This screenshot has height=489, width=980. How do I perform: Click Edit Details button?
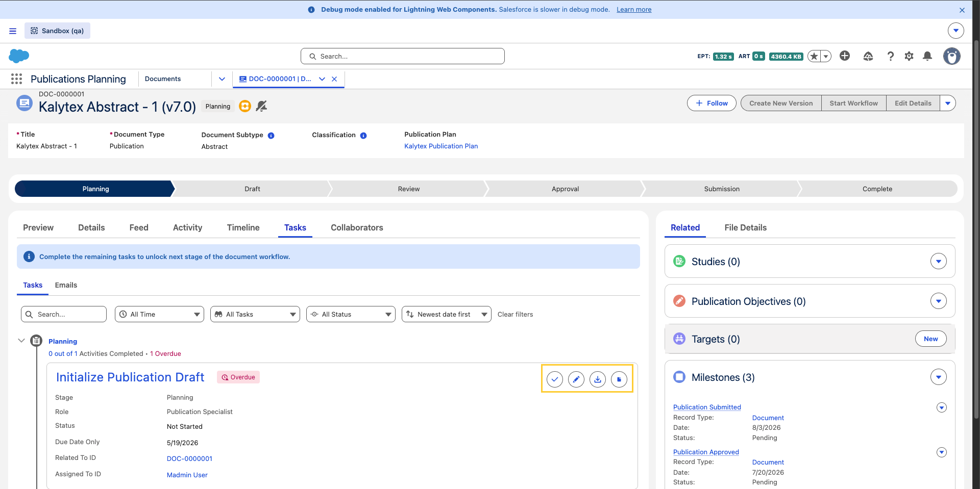(x=913, y=103)
